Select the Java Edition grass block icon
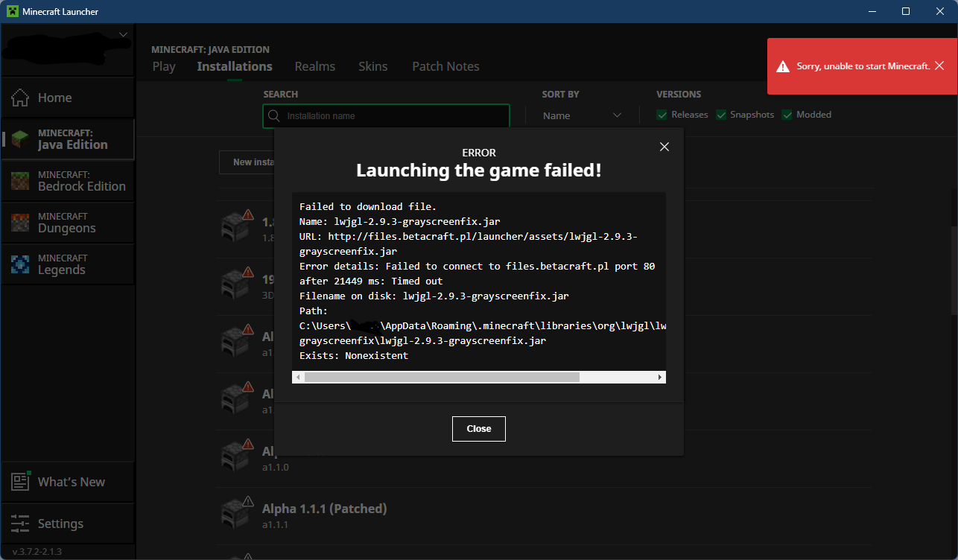958x560 pixels. (20, 139)
